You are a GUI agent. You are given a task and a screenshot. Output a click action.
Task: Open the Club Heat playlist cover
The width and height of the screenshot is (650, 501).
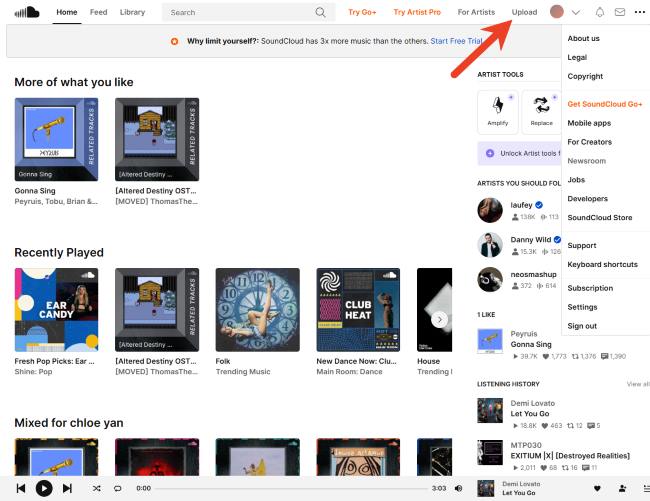coord(358,310)
